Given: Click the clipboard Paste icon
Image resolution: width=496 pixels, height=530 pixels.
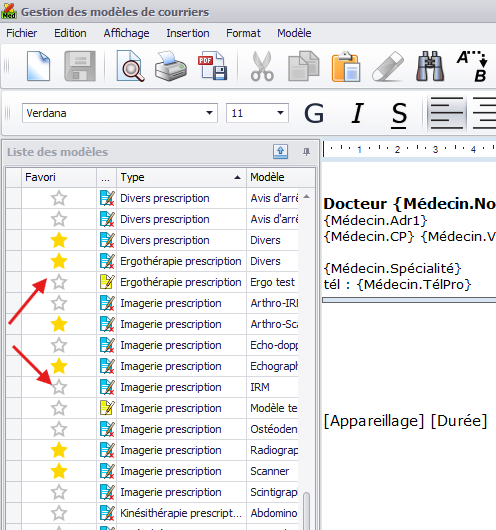Looking at the screenshot, I should tap(346, 67).
